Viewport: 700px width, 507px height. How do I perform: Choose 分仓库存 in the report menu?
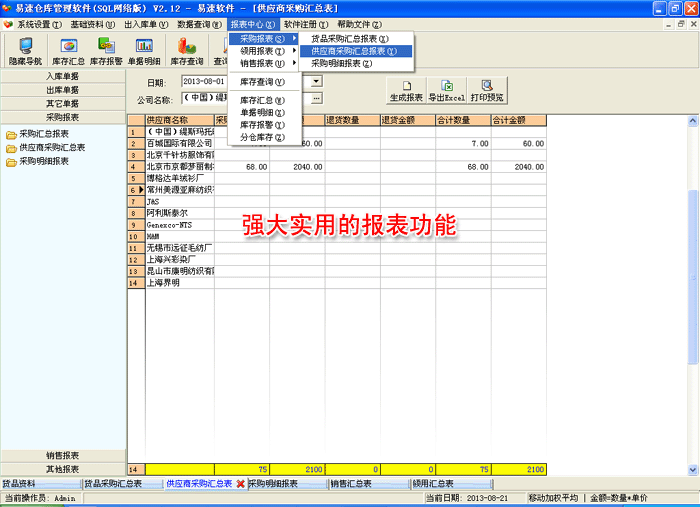coord(263,137)
